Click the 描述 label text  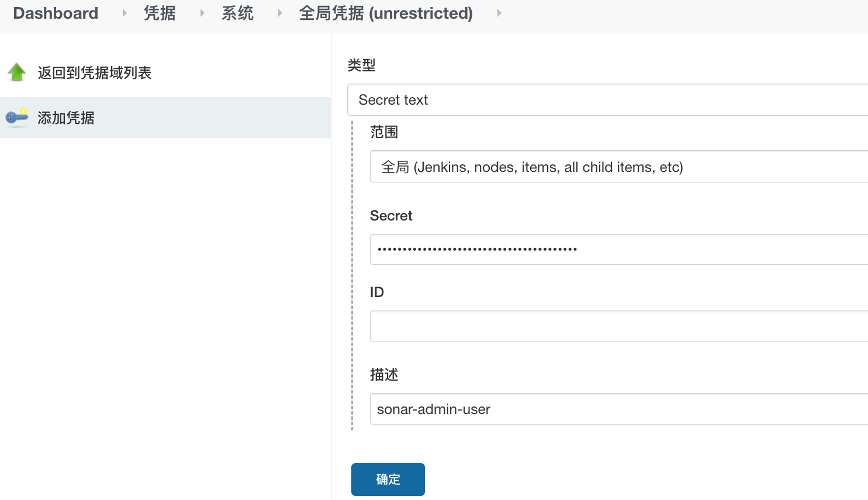coord(384,374)
